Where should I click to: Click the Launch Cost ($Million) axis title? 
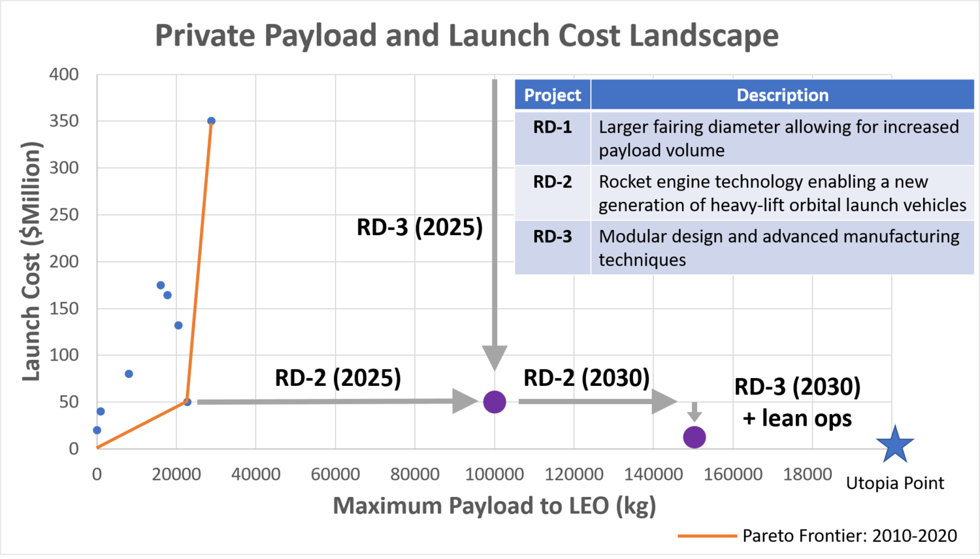point(31,261)
